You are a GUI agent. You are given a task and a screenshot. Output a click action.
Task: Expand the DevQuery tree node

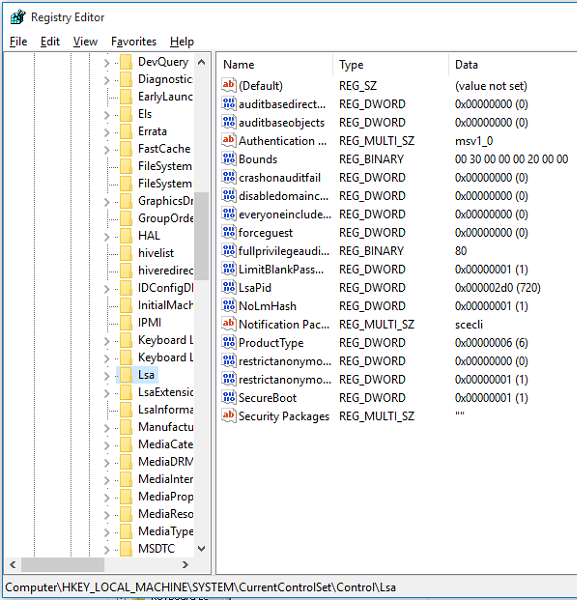pos(107,63)
